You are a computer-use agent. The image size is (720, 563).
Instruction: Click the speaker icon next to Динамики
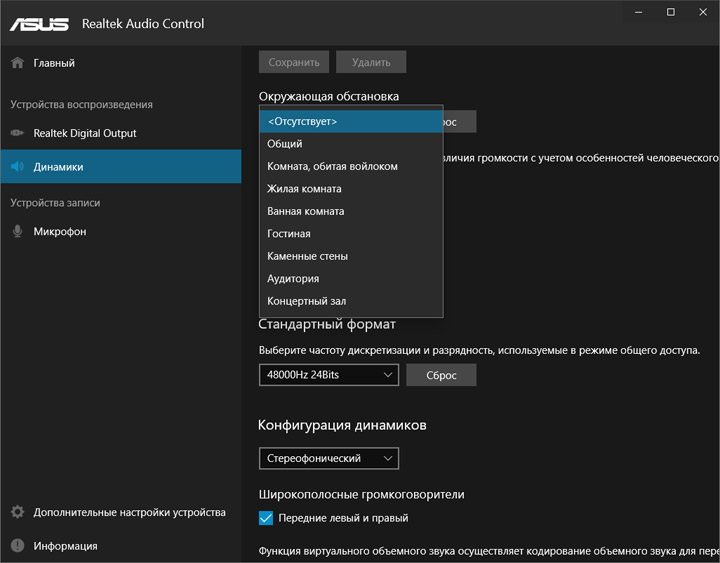coord(17,167)
